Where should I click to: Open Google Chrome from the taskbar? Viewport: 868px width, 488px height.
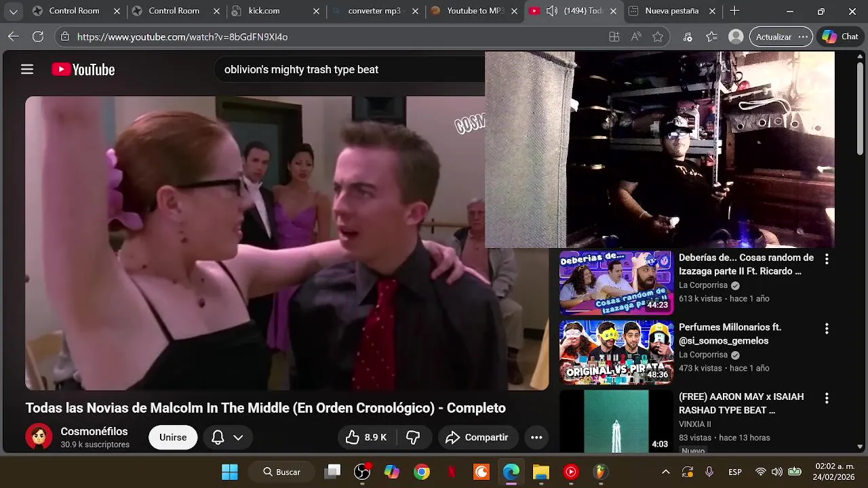(422, 472)
